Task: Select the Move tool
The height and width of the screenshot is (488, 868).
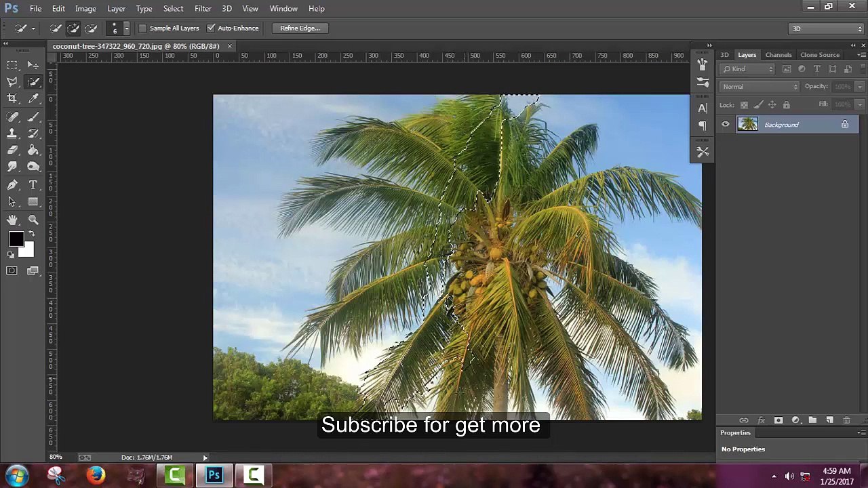Action: pyautogui.click(x=33, y=65)
